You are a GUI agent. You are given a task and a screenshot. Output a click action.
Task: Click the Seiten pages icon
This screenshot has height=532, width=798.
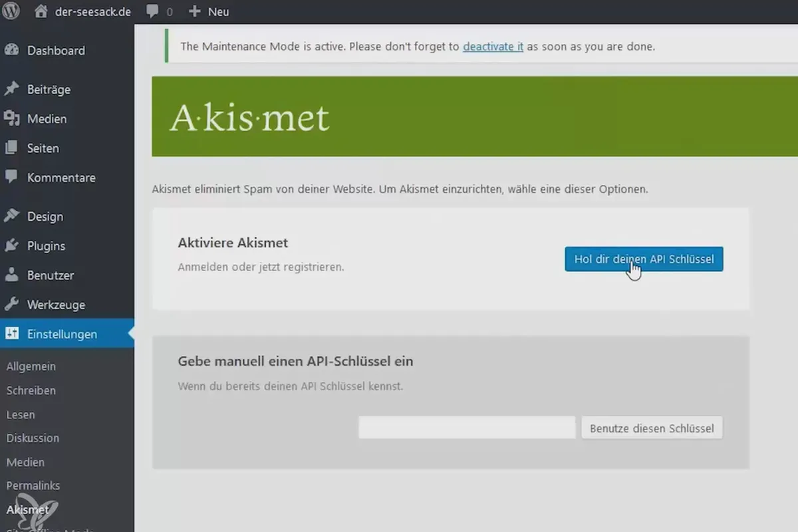click(x=11, y=148)
